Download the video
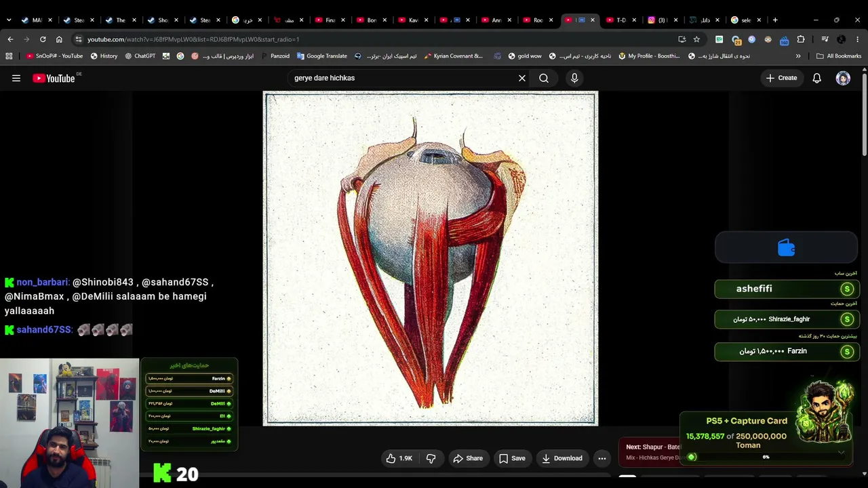 pos(562,458)
